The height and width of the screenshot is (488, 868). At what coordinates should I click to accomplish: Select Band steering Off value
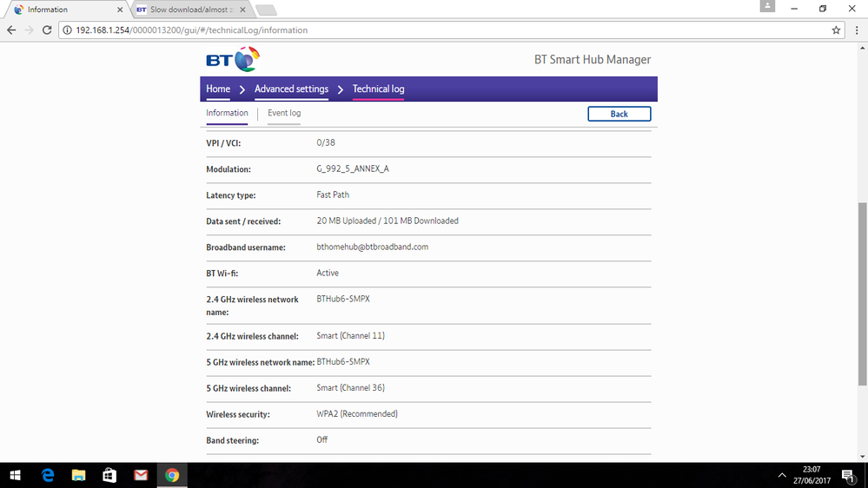pos(322,440)
